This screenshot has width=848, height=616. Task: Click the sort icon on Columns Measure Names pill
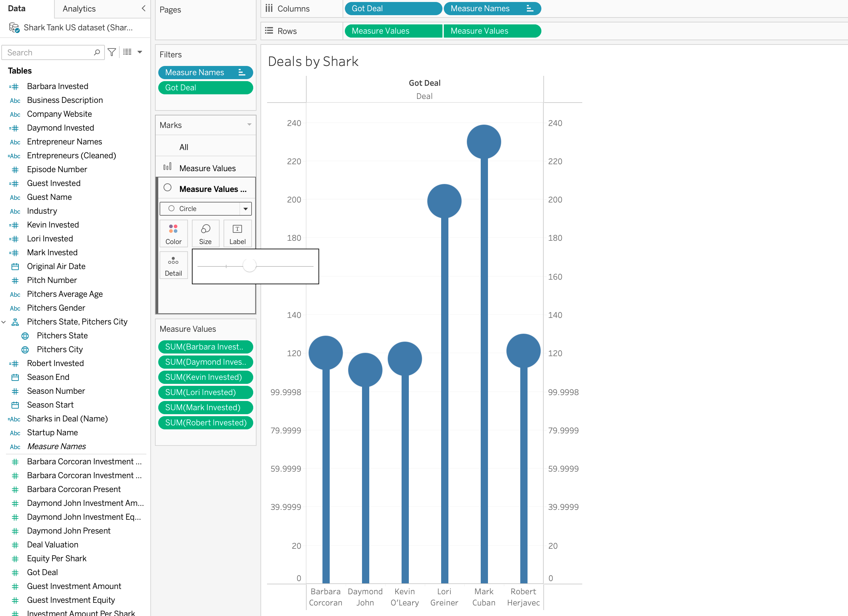530,9
